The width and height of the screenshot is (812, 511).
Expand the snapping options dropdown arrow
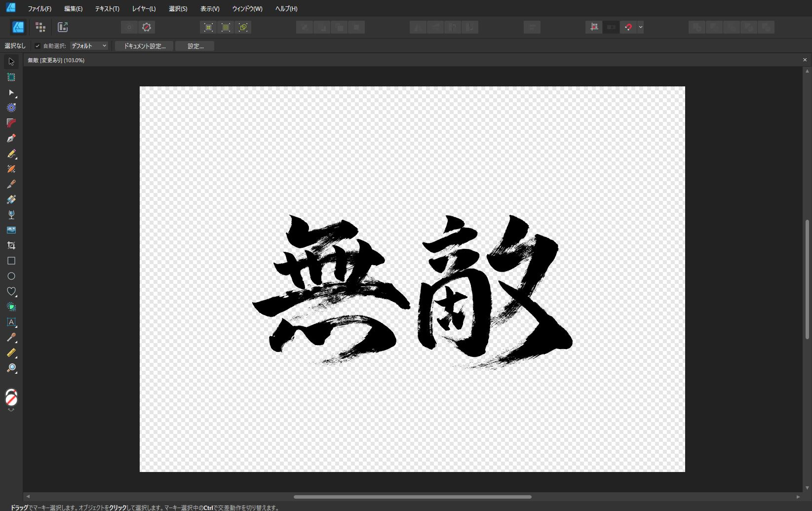click(x=640, y=27)
